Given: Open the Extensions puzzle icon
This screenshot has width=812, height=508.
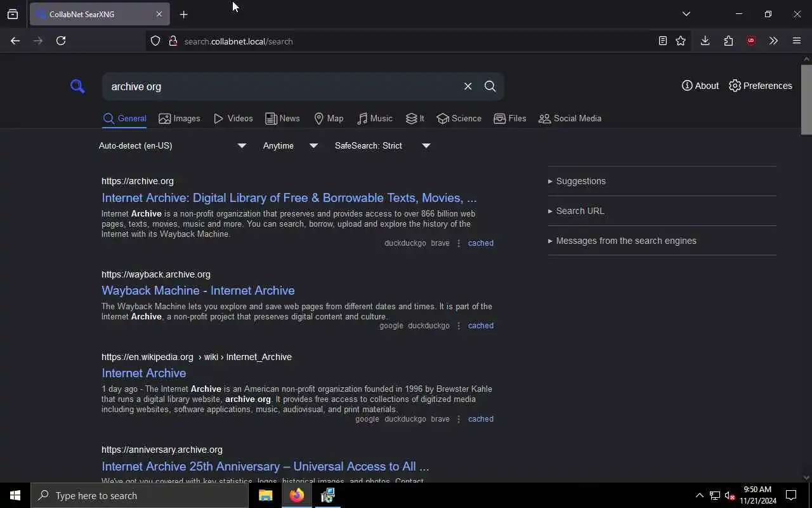Looking at the screenshot, I should (x=728, y=41).
